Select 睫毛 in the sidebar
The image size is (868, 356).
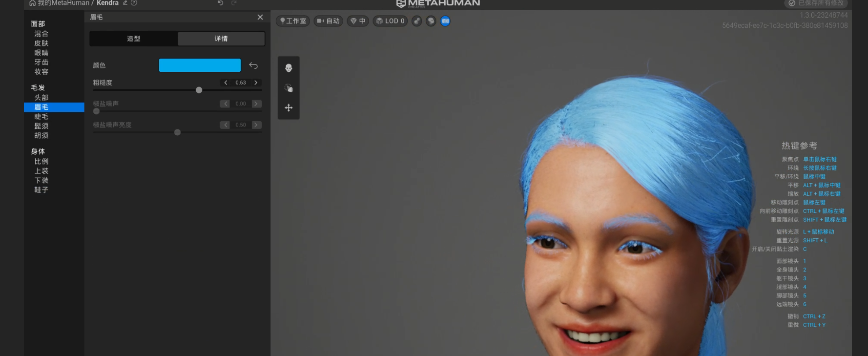[41, 117]
